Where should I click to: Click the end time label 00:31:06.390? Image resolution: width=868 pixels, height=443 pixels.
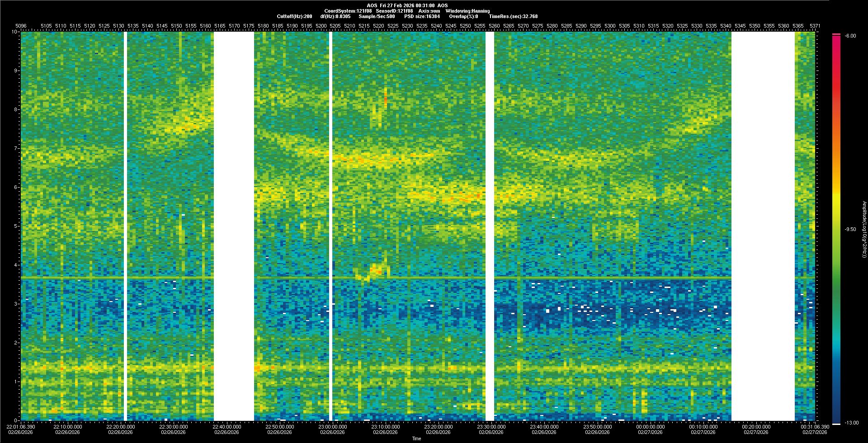[x=815, y=427]
